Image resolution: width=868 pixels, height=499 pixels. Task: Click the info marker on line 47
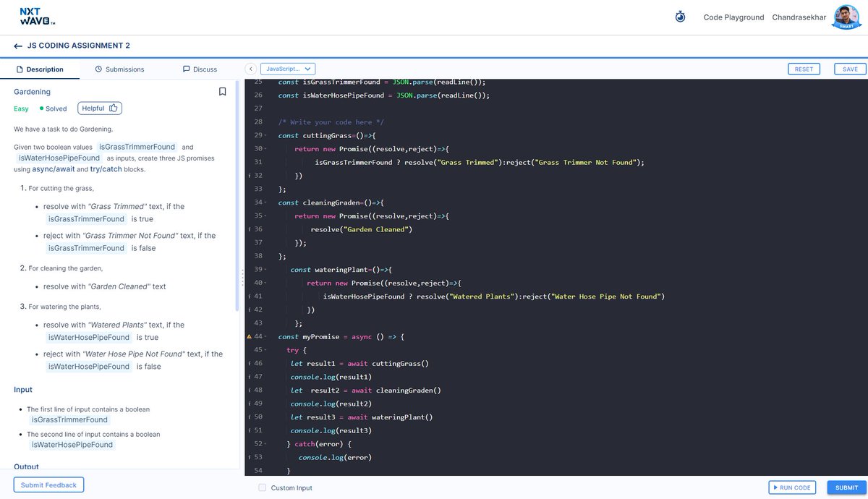[250, 377]
